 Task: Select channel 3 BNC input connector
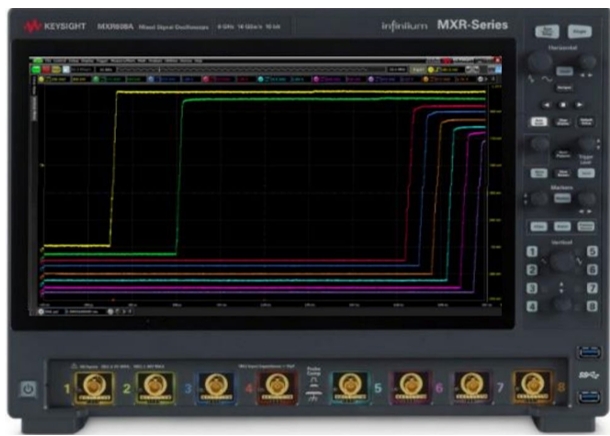(x=216, y=387)
